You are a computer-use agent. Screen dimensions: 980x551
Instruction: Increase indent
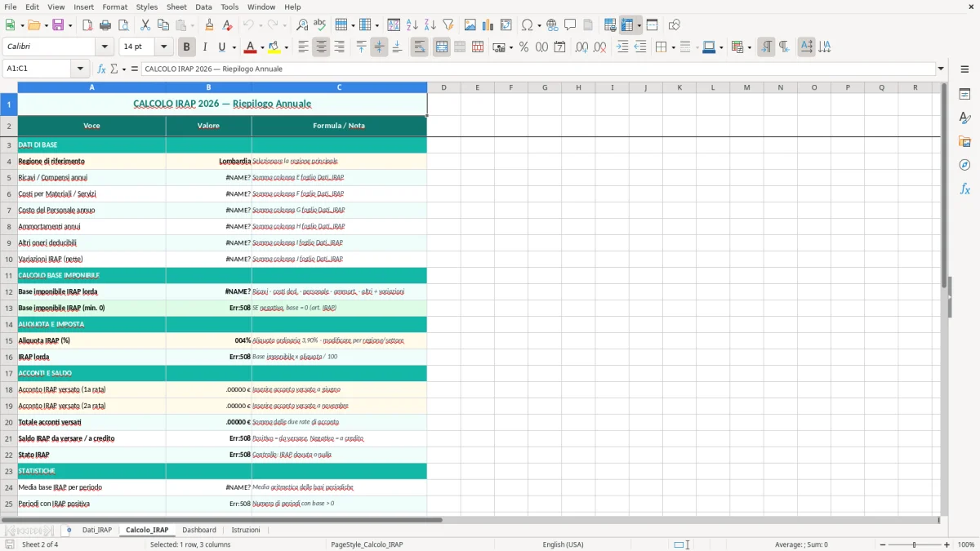[622, 47]
